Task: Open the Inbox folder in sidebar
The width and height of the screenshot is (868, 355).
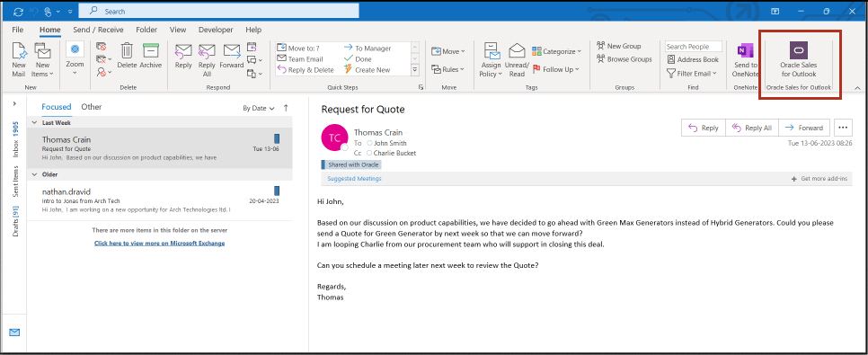Action: coord(15,139)
